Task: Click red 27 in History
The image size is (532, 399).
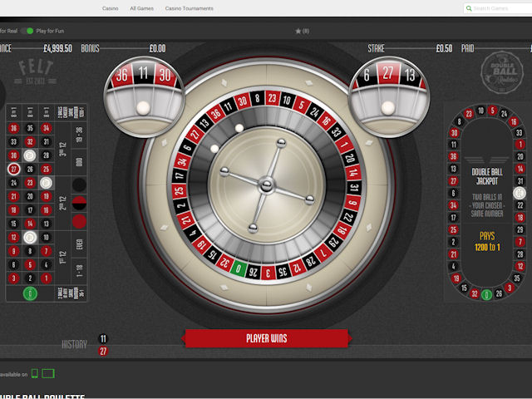Action: point(103,351)
